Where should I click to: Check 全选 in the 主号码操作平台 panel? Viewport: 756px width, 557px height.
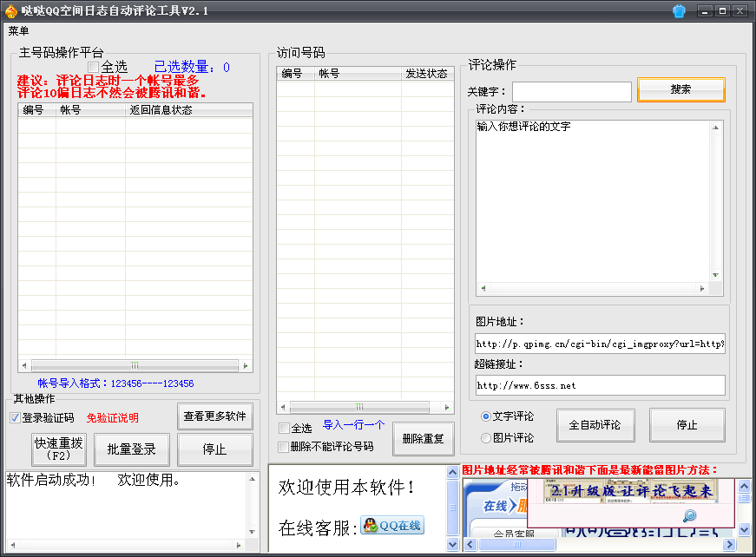(x=93, y=67)
